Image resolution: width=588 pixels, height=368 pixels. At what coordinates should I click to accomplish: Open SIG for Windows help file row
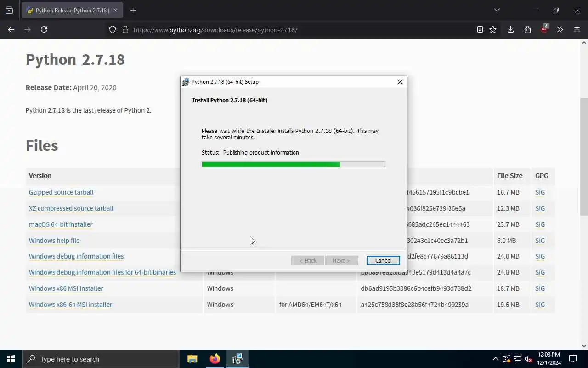coord(540,241)
